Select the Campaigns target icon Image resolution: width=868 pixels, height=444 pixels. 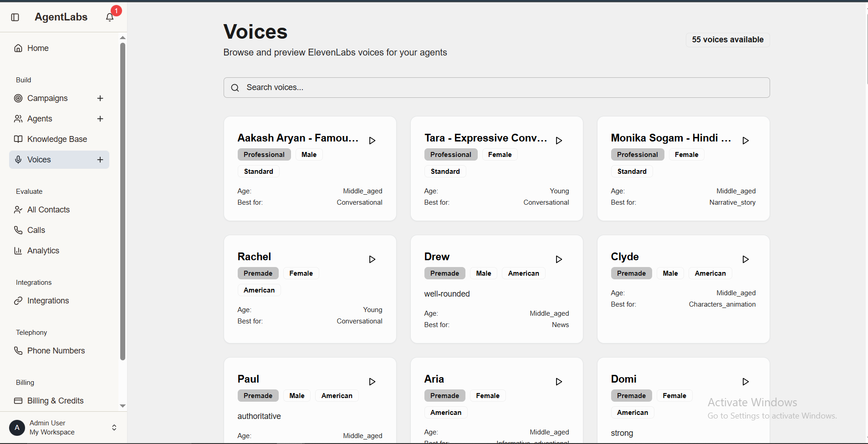tap(18, 98)
